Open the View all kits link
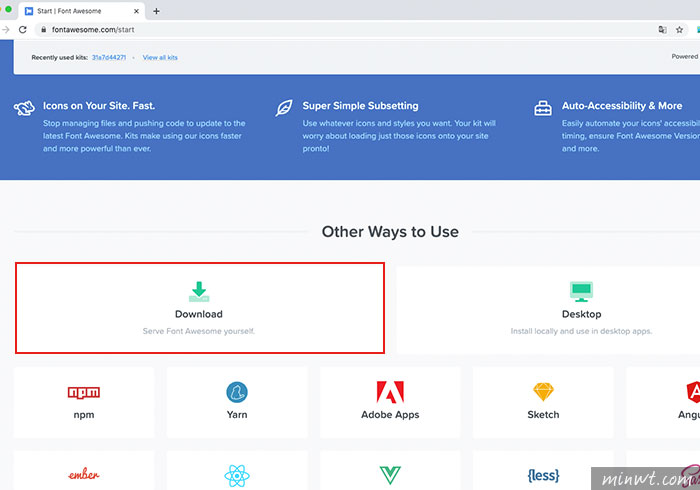The image size is (700, 490). point(160,58)
